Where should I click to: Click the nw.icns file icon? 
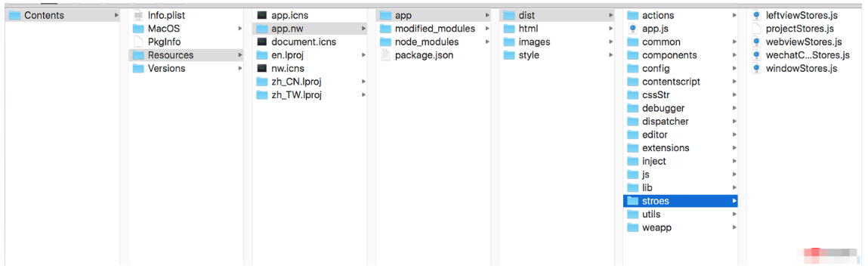pos(262,69)
